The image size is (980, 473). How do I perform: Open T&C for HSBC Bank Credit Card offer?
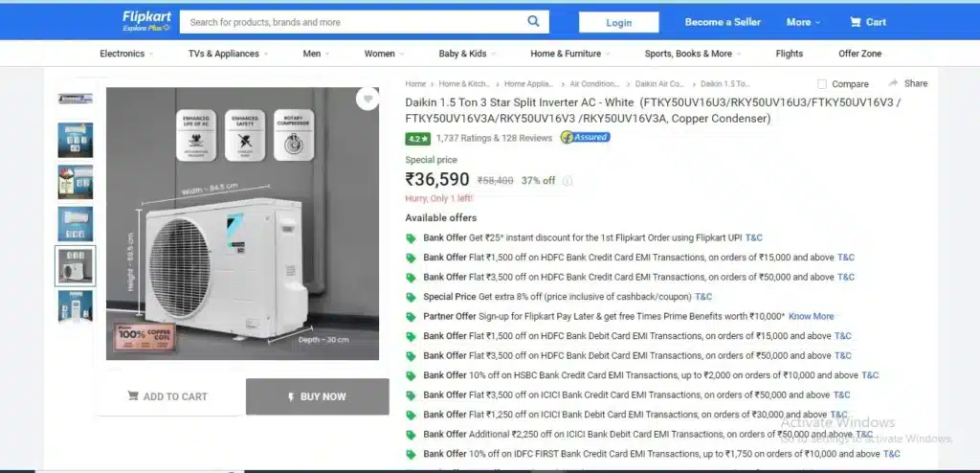pos(870,376)
